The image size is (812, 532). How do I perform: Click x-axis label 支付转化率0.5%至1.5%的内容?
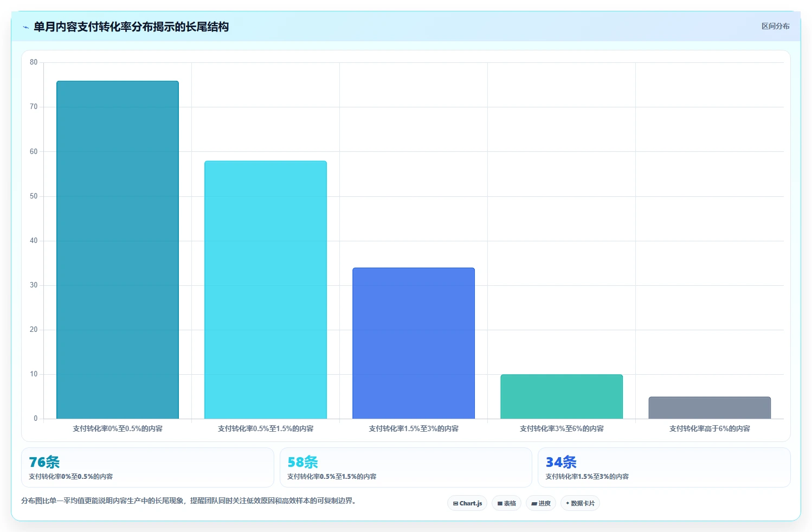coord(266,428)
